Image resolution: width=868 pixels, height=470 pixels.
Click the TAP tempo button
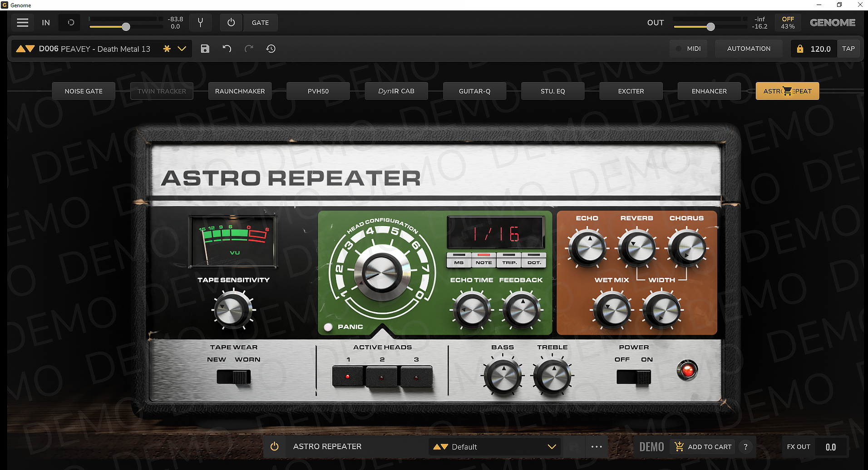[848, 49]
